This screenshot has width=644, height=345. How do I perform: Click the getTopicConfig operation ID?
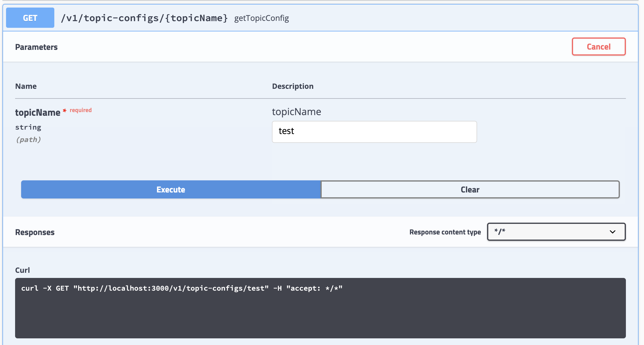262,18
